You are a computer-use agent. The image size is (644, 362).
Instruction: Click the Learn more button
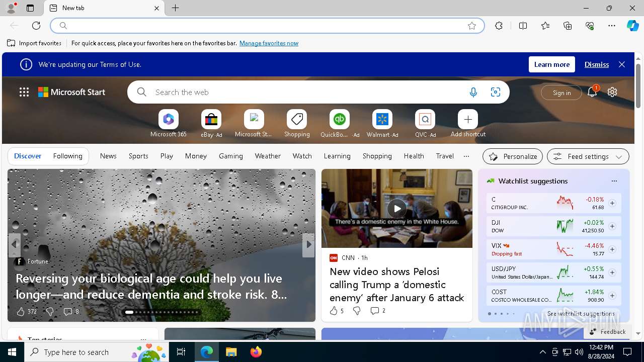click(x=552, y=64)
